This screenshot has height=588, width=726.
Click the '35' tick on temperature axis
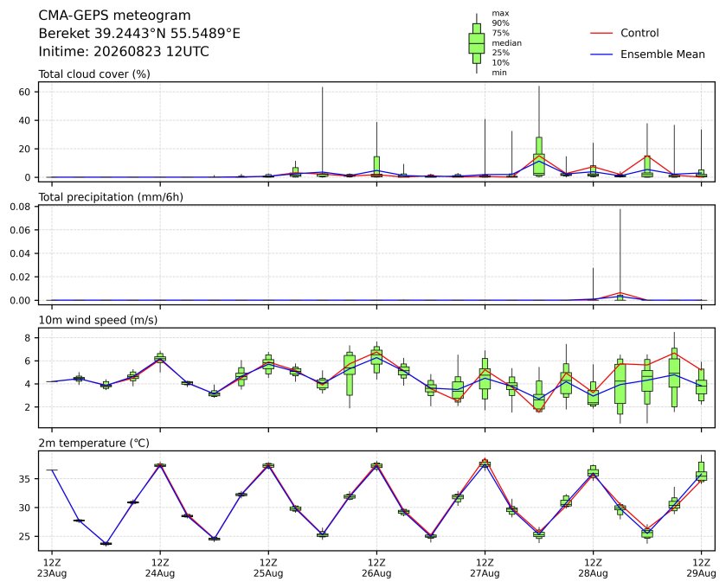(x=24, y=479)
